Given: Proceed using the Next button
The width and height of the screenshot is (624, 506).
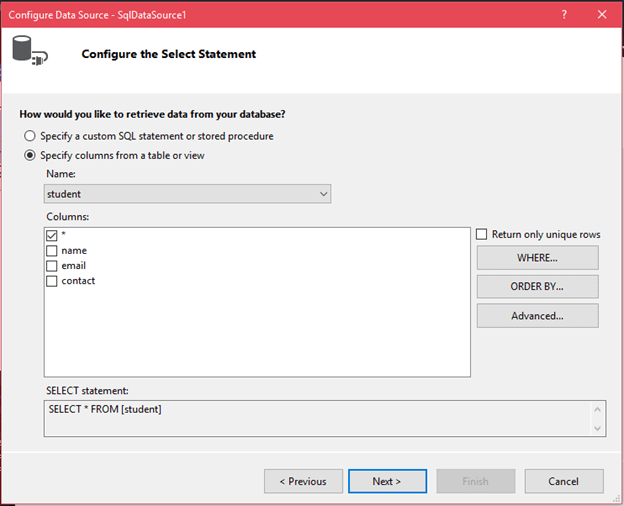Looking at the screenshot, I should pos(386,481).
